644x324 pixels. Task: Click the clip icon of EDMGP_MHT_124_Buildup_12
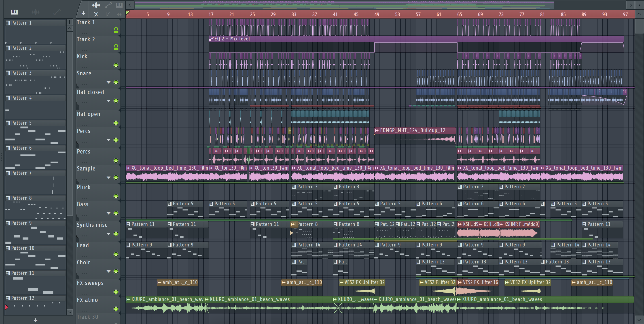[x=377, y=130]
